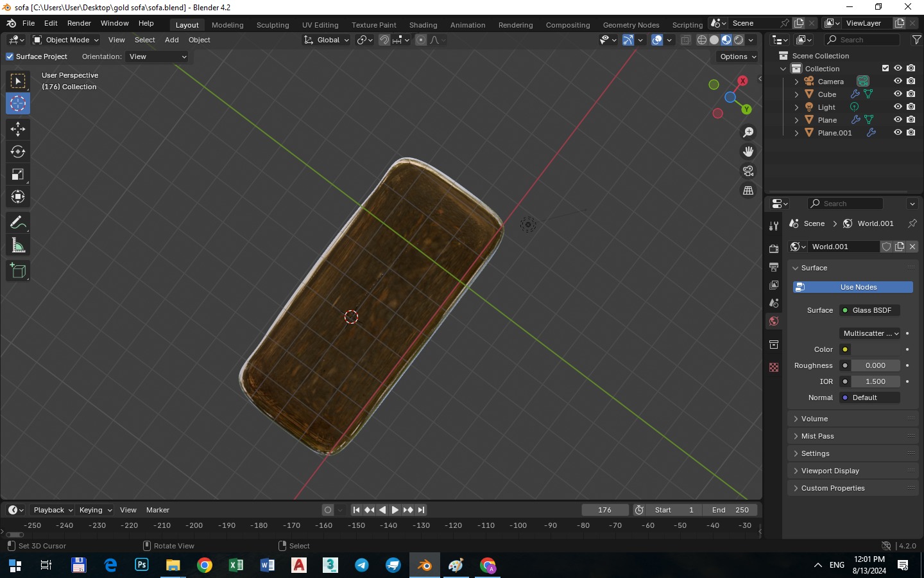The image size is (924, 578).
Task: Switch perspective/orthographic with the grid icon
Action: (748, 190)
